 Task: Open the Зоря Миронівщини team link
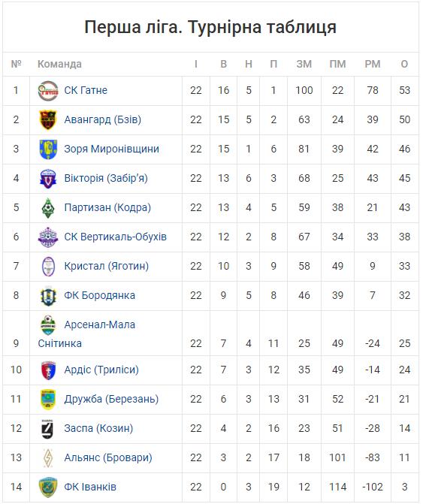click(x=111, y=149)
